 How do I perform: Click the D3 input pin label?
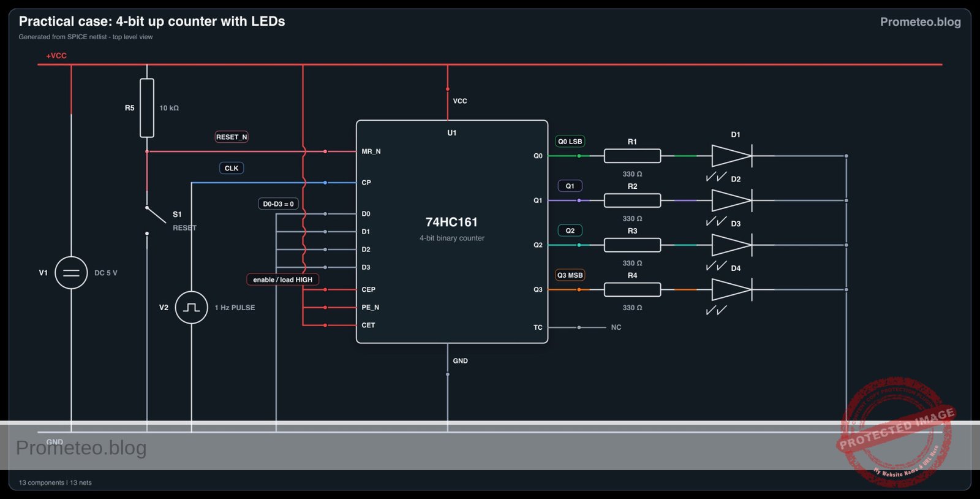pyautogui.click(x=366, y=267)
